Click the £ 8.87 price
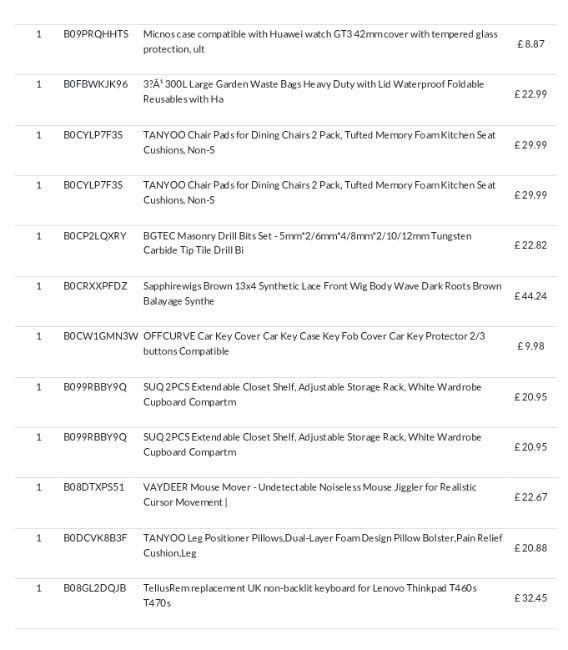 [x=531, y=44]
